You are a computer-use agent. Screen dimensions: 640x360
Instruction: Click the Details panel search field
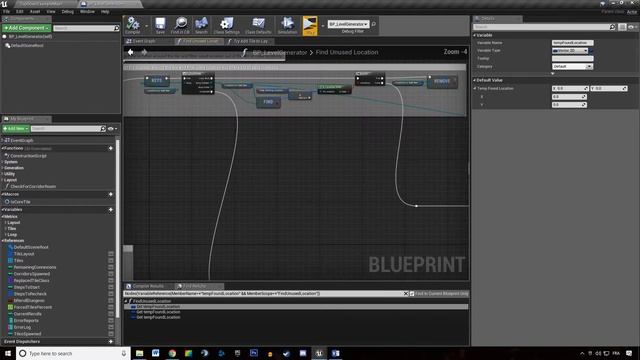544,27
